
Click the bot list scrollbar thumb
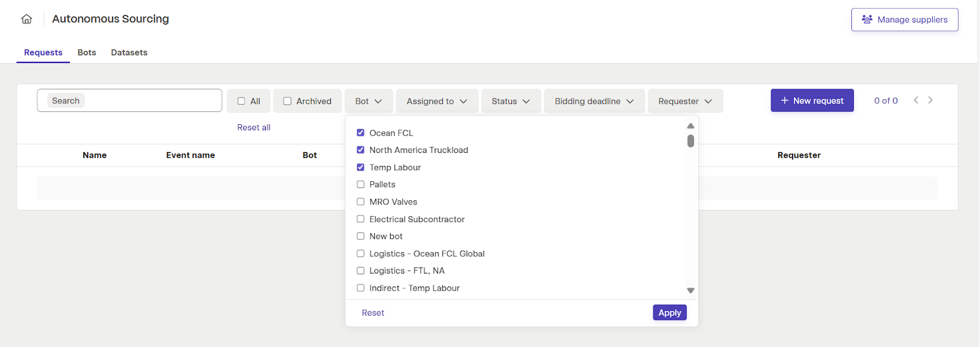pyautogui.click(x=690, y=141)
